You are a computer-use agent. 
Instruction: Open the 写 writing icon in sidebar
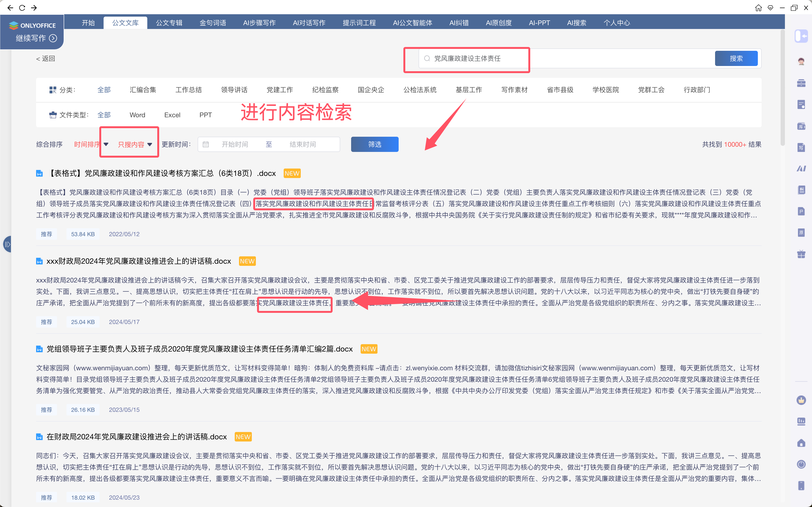pos(801,147)
